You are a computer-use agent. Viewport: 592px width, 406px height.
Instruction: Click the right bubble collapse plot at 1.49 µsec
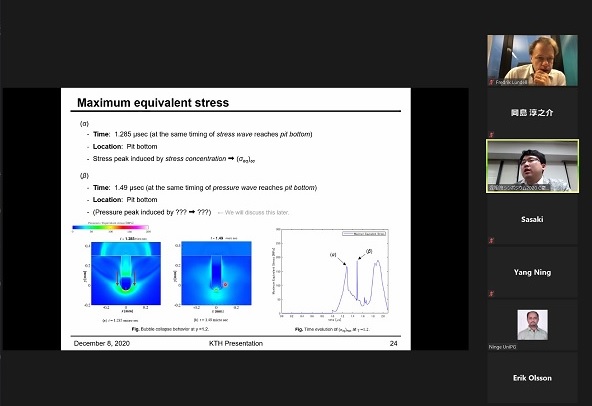[216, 273]
